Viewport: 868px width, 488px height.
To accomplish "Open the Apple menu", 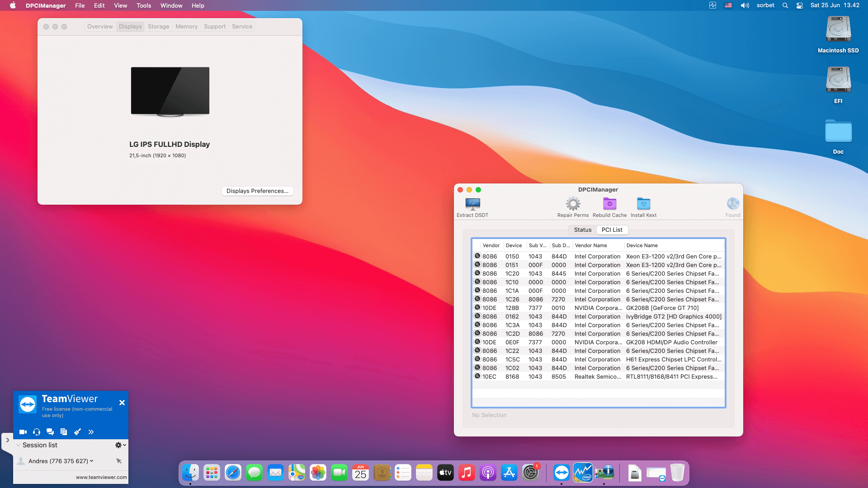I will tap(13, 5).
